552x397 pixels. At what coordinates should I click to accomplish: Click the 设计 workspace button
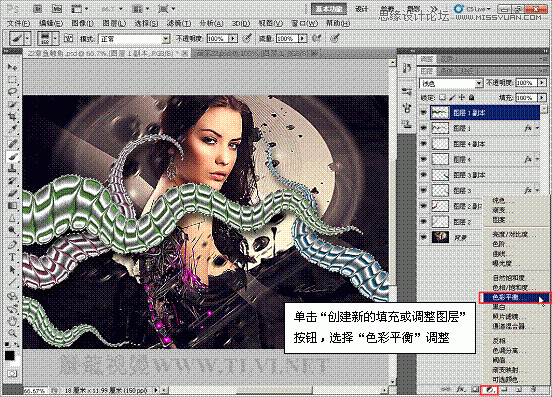(362, 9)
